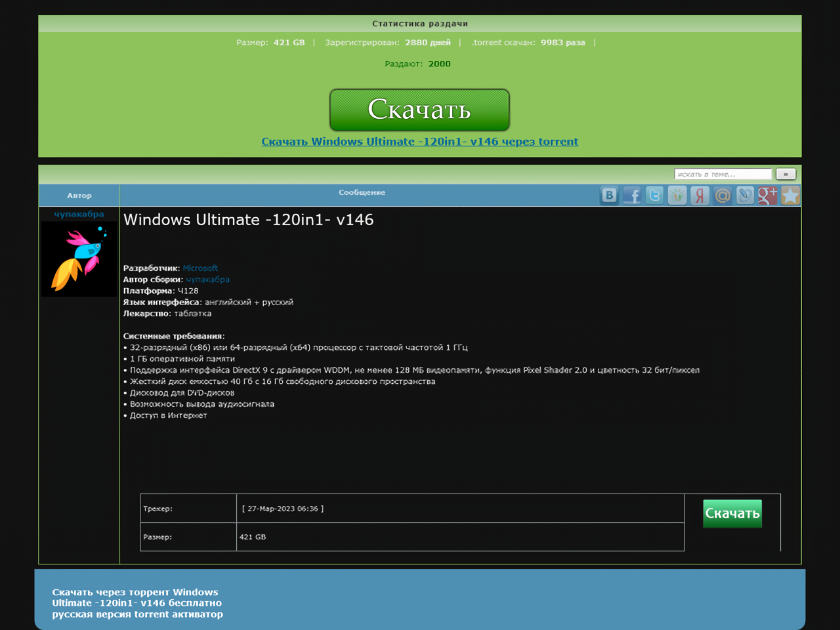Screen dimensions: 840x630
Task: Click the Доступ в Интернет requirement
Action: click(165, 415)
